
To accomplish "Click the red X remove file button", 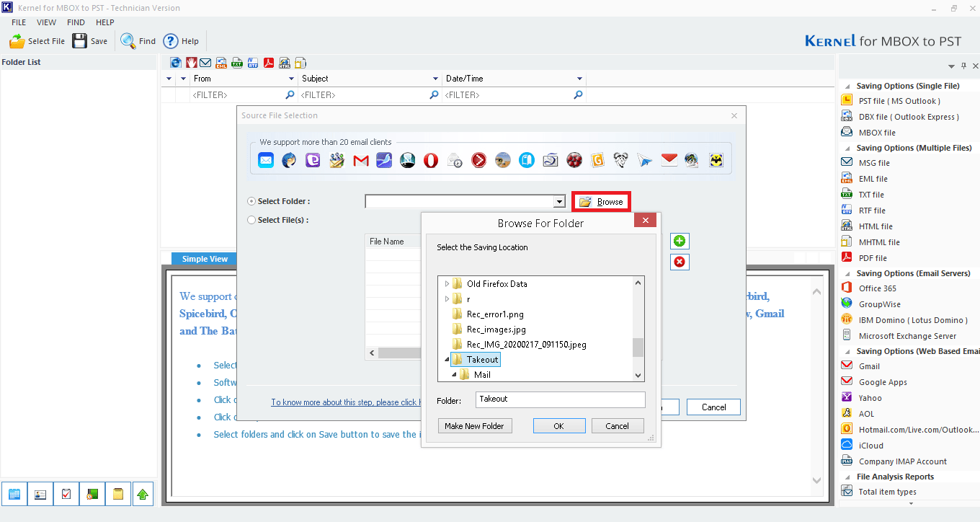I will pyautogui.click(x=680, y=262).
